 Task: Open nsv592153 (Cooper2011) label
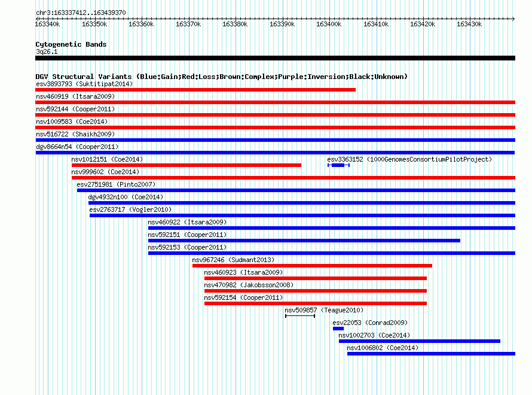pyautogui.click(x=187, y=247)
